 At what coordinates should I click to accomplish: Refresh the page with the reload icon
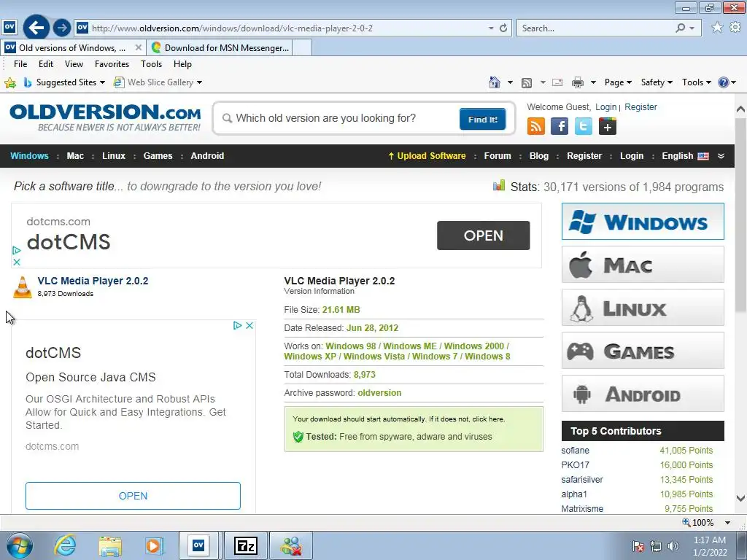(x=503, y=28)
